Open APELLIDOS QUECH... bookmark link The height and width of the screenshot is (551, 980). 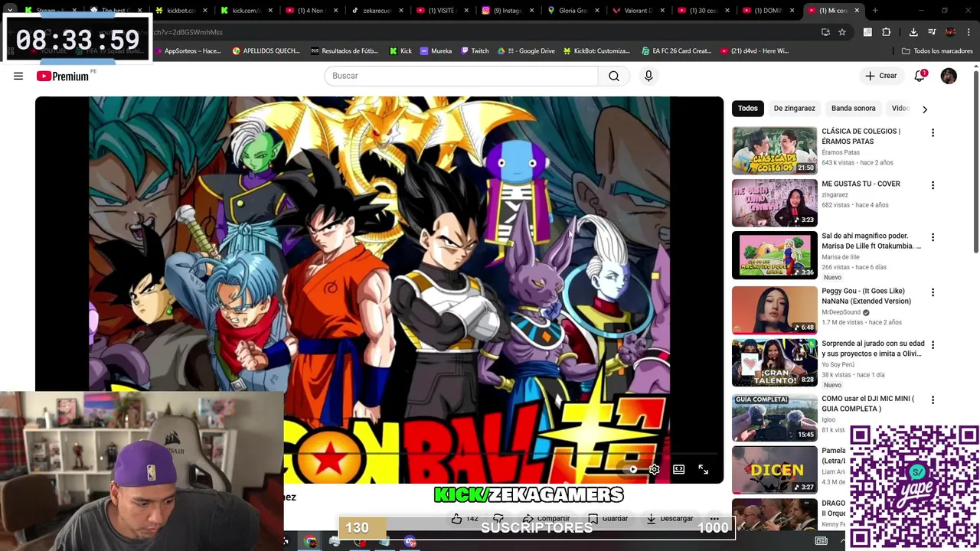[266, 51]
